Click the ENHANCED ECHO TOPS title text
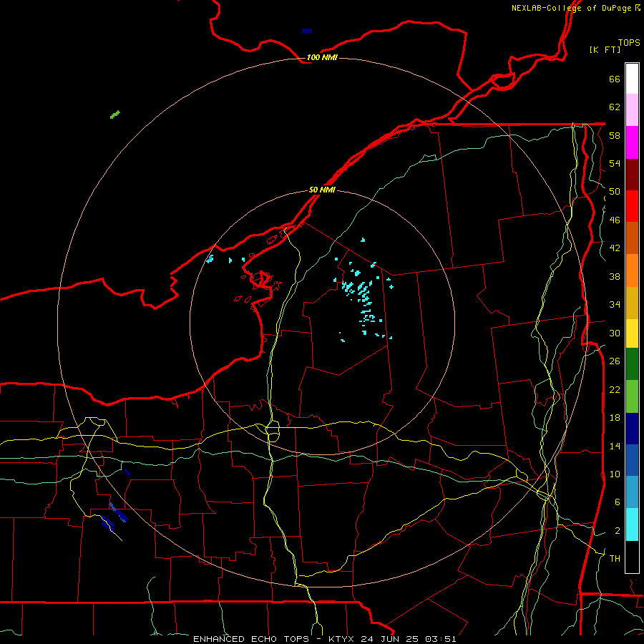The width and height of the screenshot is (644, 644). [251, 639]
